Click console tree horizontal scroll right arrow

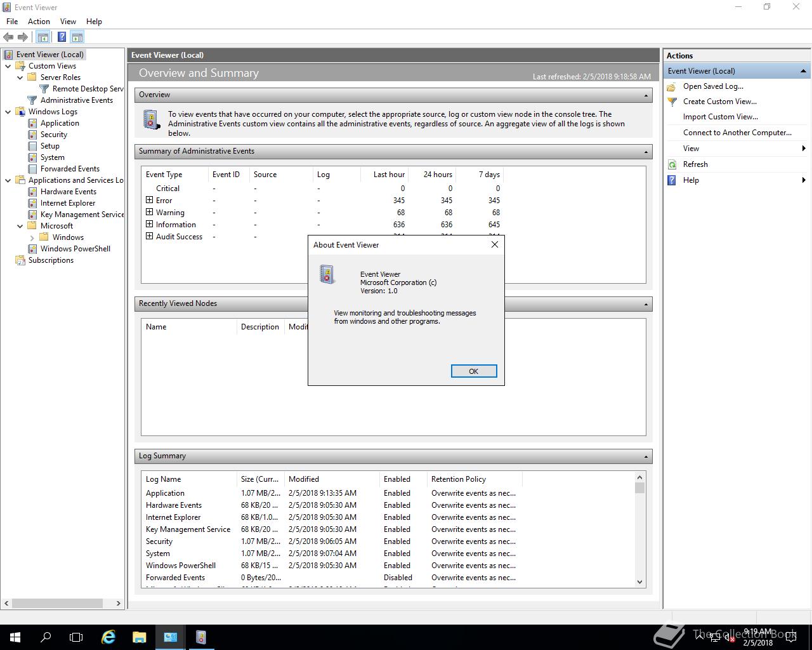[x=118, y=603]
